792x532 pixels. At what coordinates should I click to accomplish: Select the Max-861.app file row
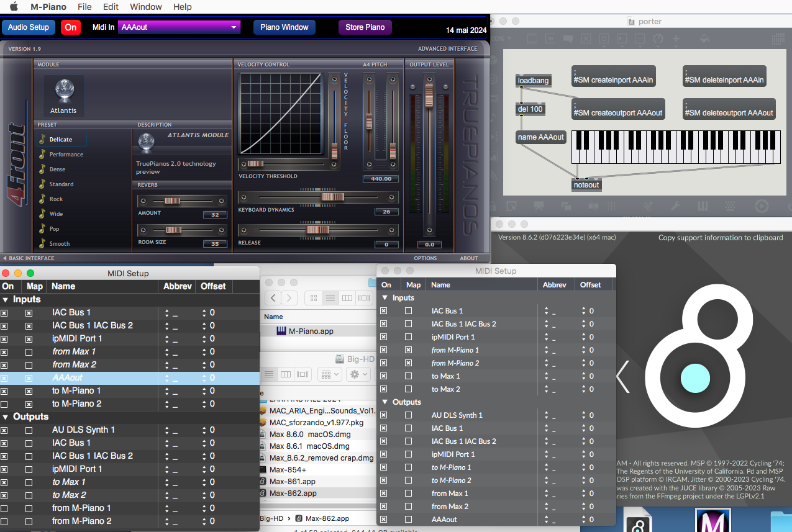click(x=317, y=482)
